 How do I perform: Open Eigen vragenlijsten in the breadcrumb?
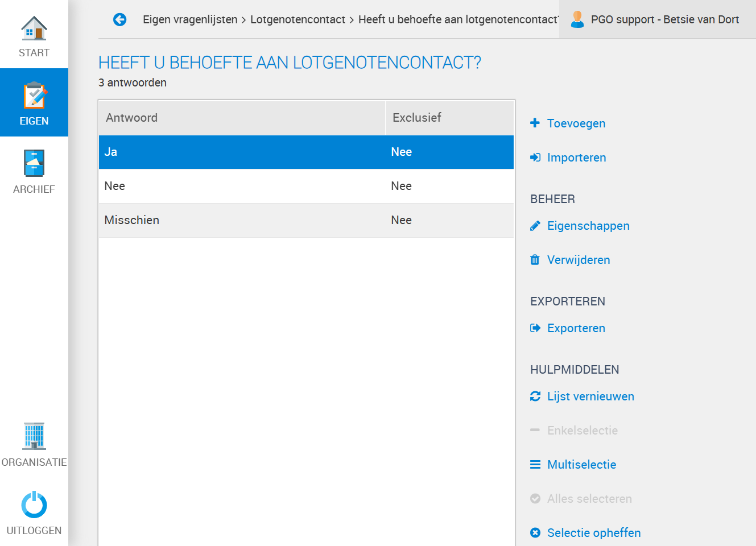[x=190, y=19]
